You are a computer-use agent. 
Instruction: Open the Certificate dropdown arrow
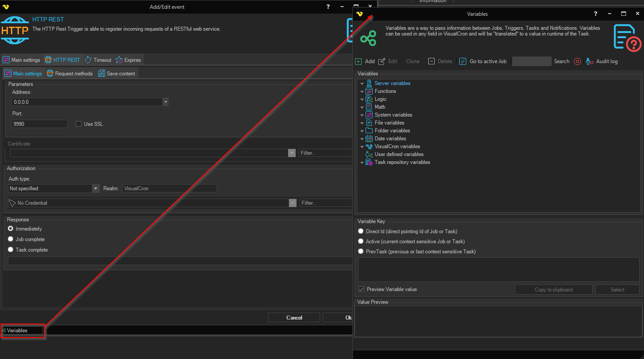pos(292,153)
